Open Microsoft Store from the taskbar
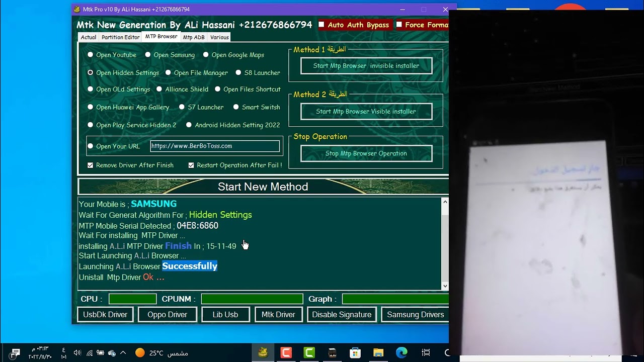The height and width of the screenshot is (362, 644). [x=355, y=353]
